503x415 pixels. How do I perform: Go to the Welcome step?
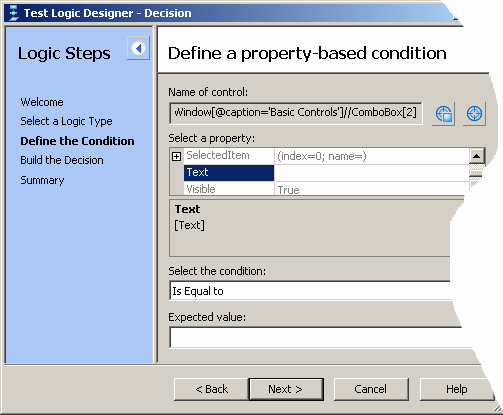pyautogui.click(x=42, y=102)
